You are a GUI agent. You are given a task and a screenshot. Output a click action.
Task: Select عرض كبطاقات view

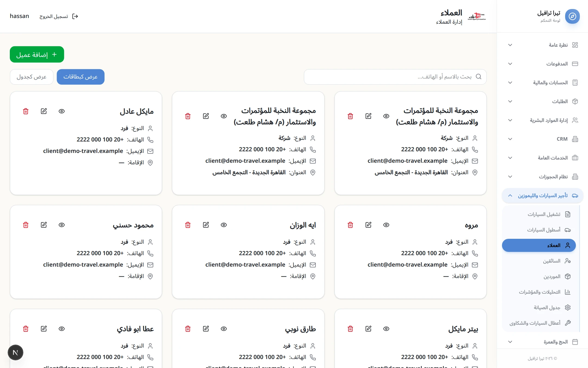pos(81,77)
